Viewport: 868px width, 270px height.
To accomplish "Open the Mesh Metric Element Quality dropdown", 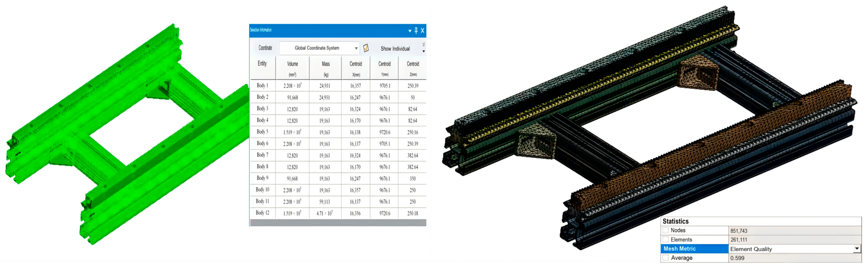I will coord(856,248).
